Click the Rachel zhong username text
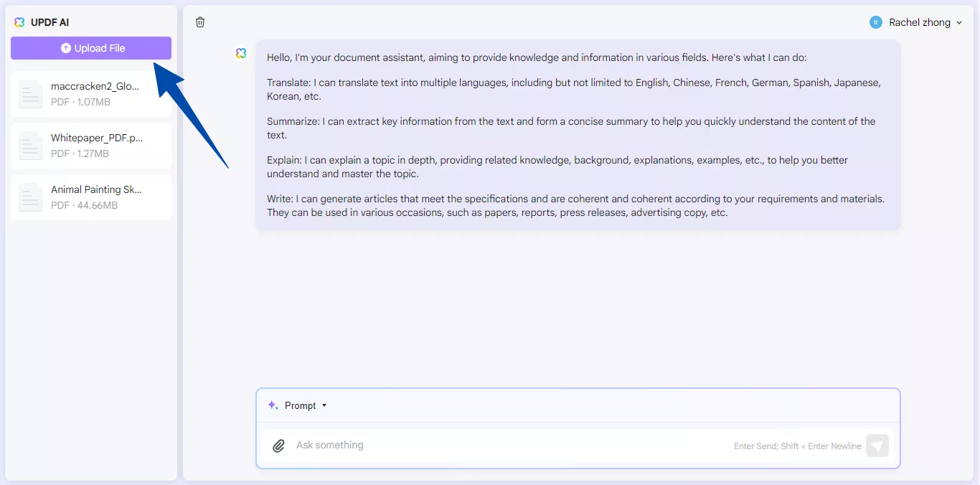Viewport: 980px width, 485px height. [920, 22]
